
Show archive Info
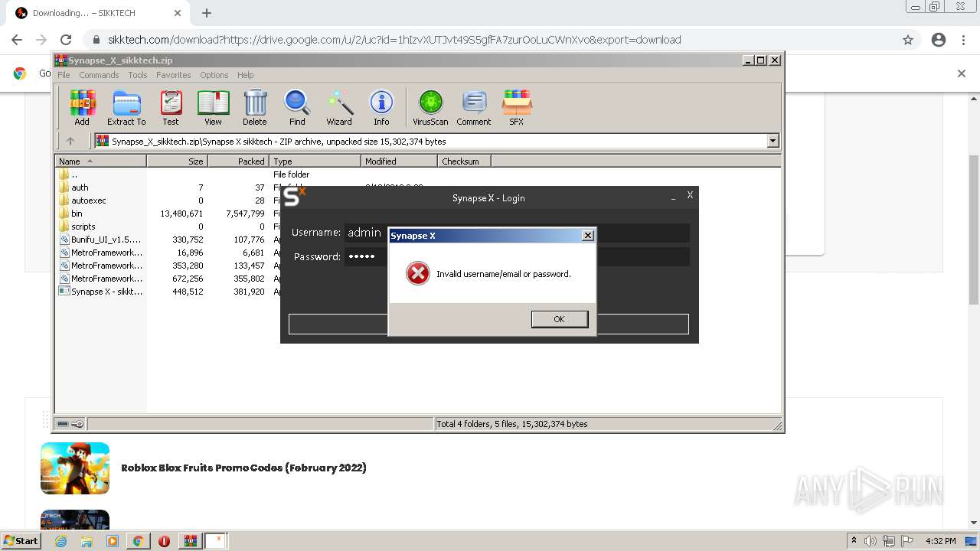[381, 107]
